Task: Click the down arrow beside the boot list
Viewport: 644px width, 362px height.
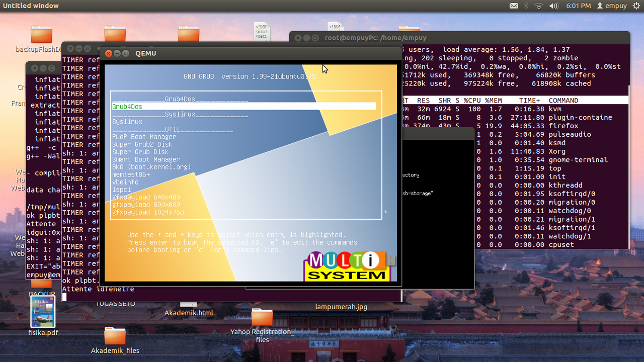Action: click(385, 212)
